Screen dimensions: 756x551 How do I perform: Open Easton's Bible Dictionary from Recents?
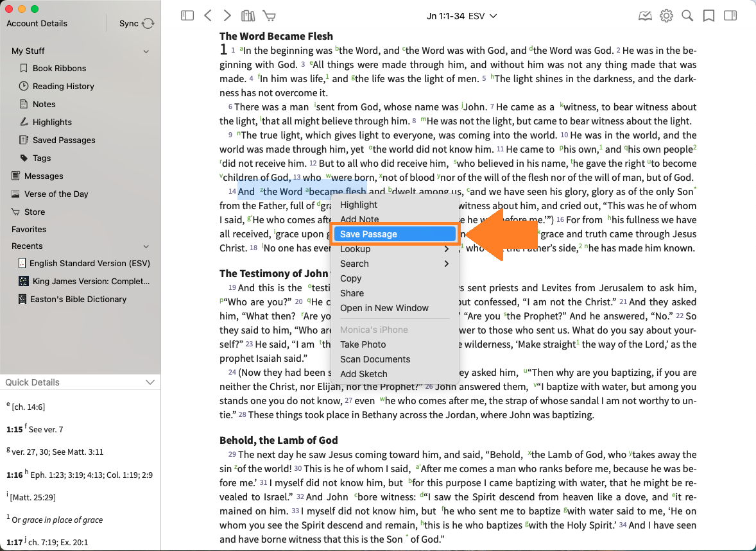78,299
